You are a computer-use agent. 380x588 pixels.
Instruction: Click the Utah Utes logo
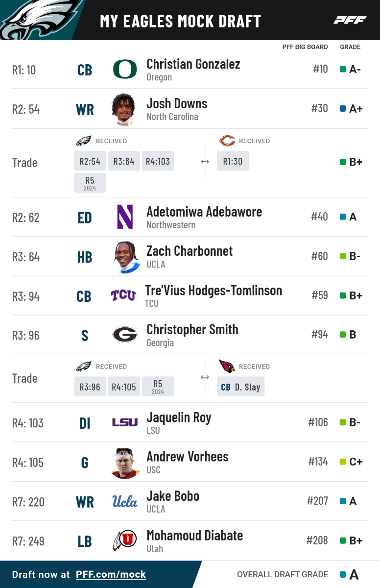(x=125, y=540)
